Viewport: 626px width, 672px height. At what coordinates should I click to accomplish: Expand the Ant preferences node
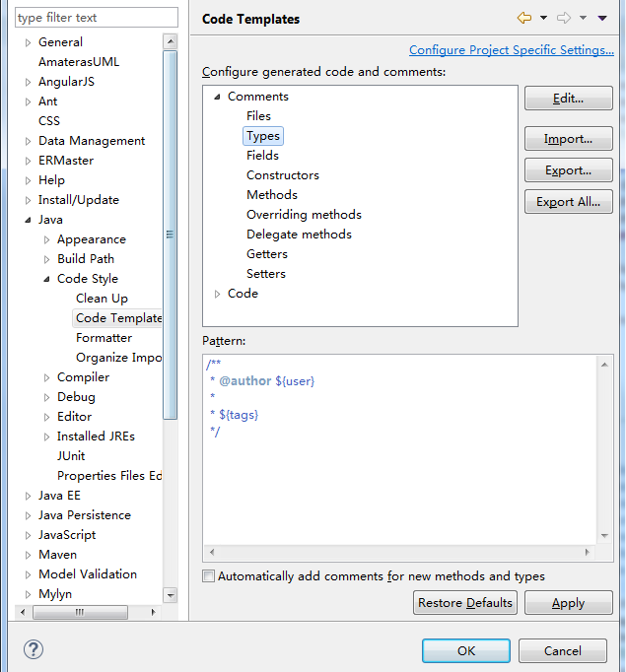(28, 101)
